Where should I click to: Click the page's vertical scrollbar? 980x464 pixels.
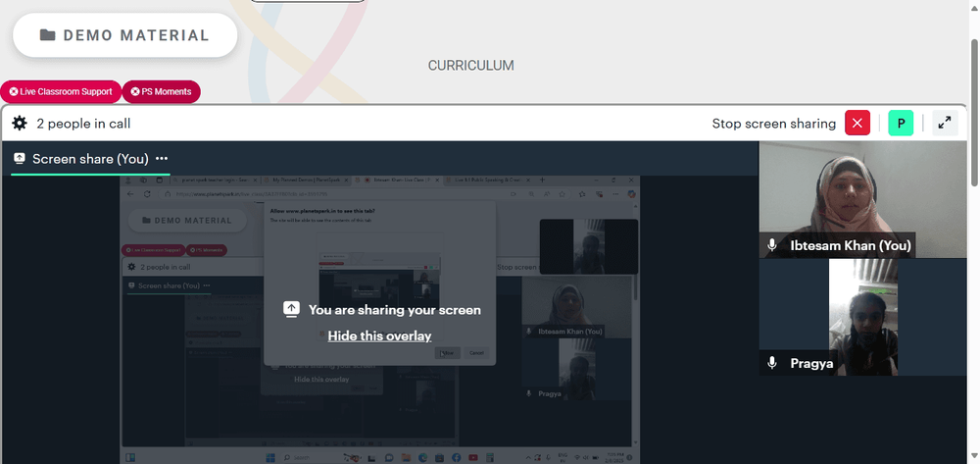[975, 113]
